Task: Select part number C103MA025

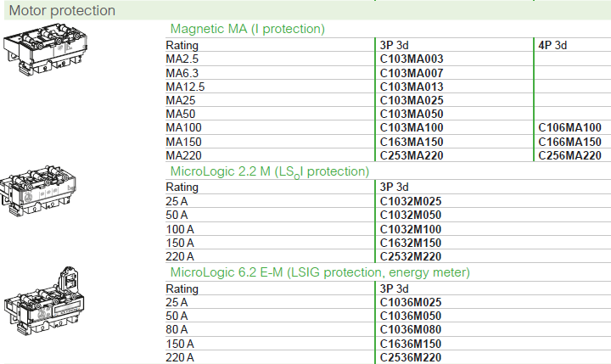Action: 412,100
